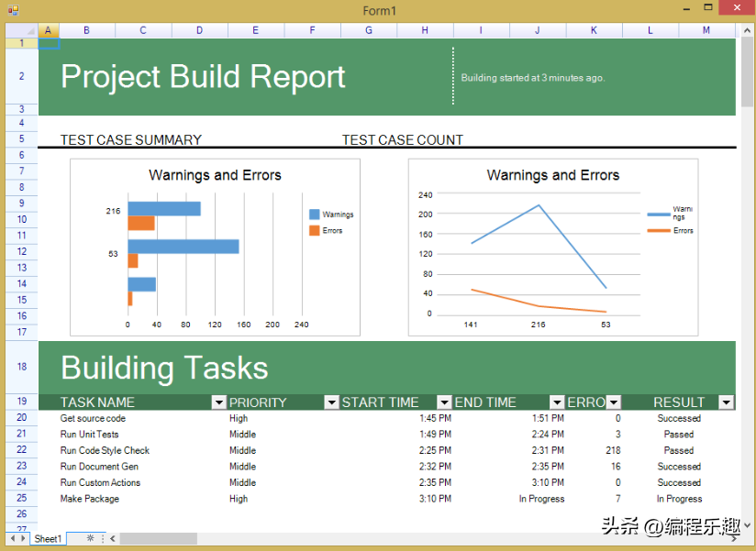Add a new sheet with the star icon

[x=90, y=538]
